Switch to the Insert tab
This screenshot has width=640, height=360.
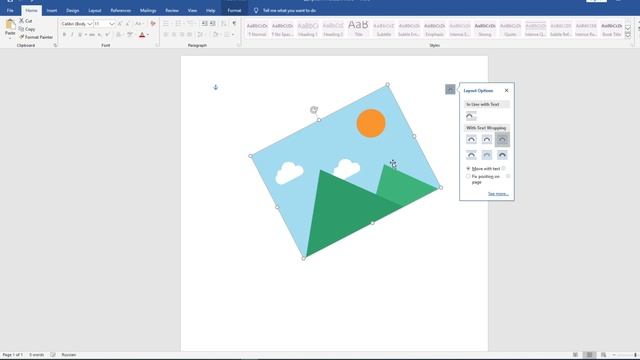click(52, 10)
